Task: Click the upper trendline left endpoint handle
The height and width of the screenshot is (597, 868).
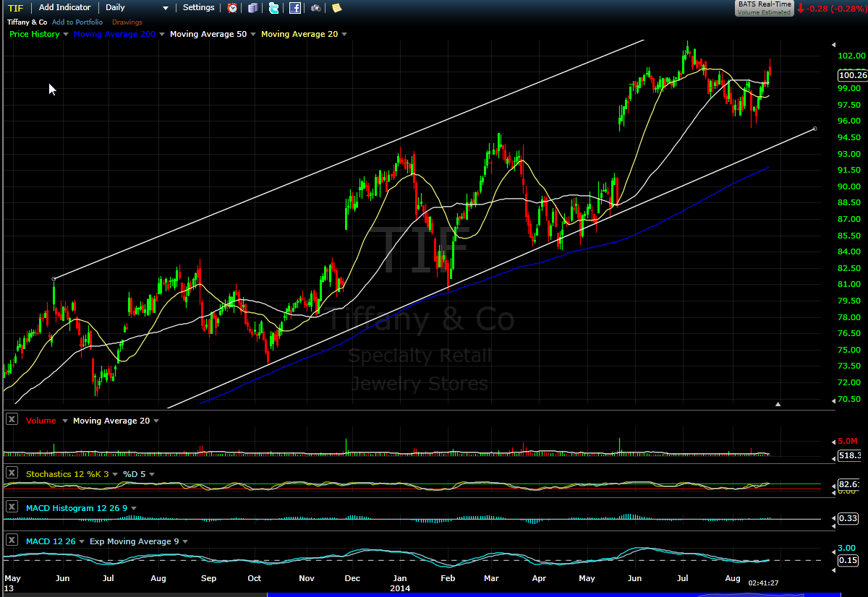Action: click(x=54, y=278)
